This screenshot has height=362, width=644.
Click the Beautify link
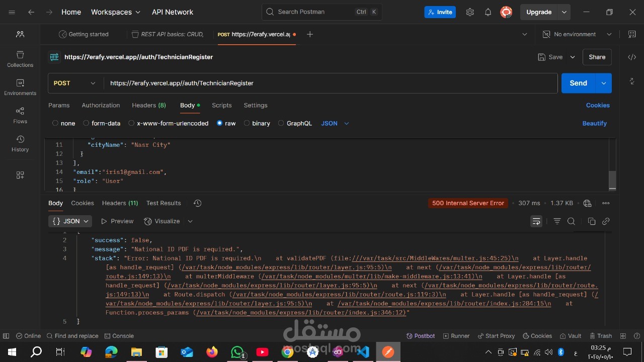tap(595, 123)
